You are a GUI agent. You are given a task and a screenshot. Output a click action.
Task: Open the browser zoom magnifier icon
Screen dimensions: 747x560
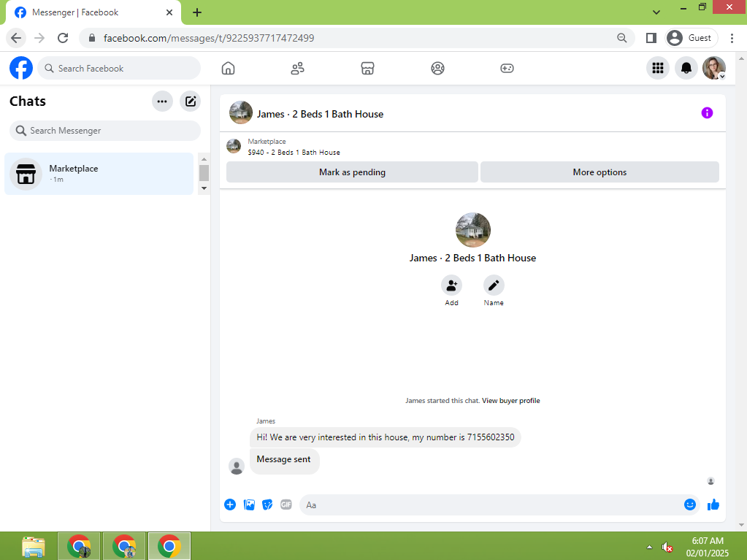point(621,38)
